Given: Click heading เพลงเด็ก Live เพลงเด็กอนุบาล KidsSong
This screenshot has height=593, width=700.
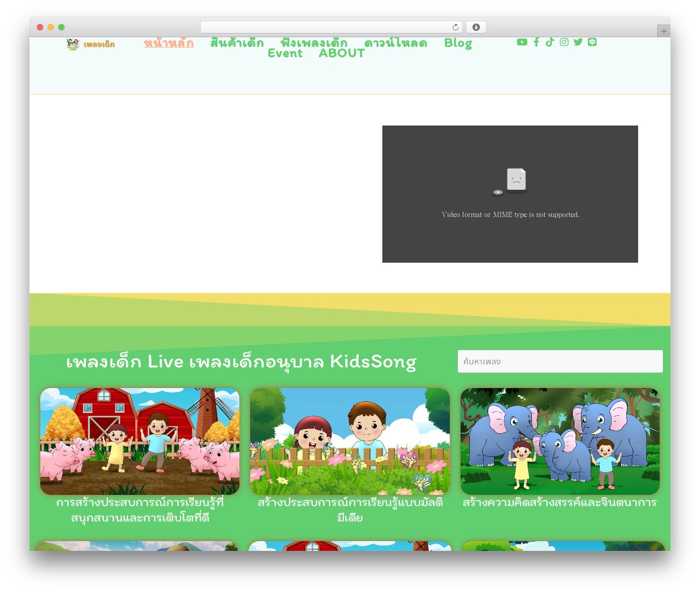Looking at the screenshot, I should 241,362.
